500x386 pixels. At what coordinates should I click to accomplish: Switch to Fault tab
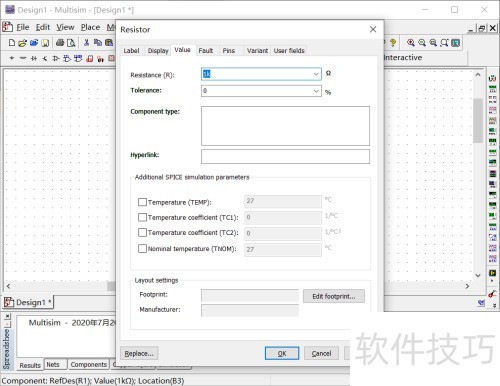point(206,51)
